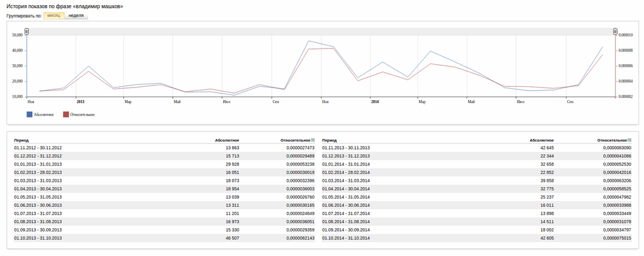This screenshot has width=644, height=256.
Task: Click relative value 0,0000082143
Action: tap(300, 238)
